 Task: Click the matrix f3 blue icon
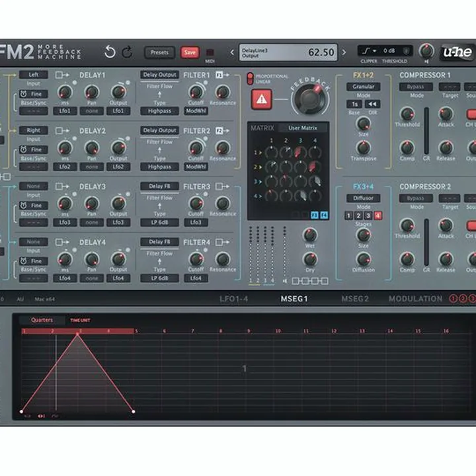pos(315,216)
